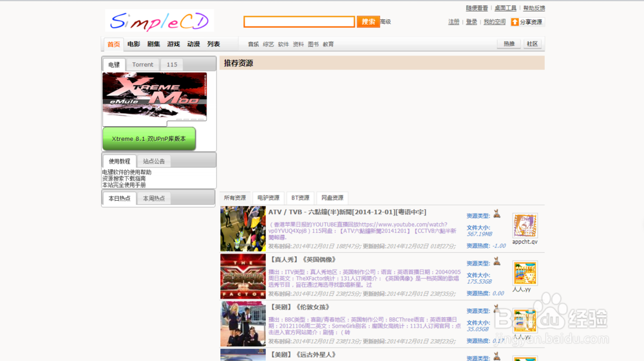Viewport: 644px width, 361px height.
Task: Click file size 567.19MB text
Action: click(x=479, y=234)
